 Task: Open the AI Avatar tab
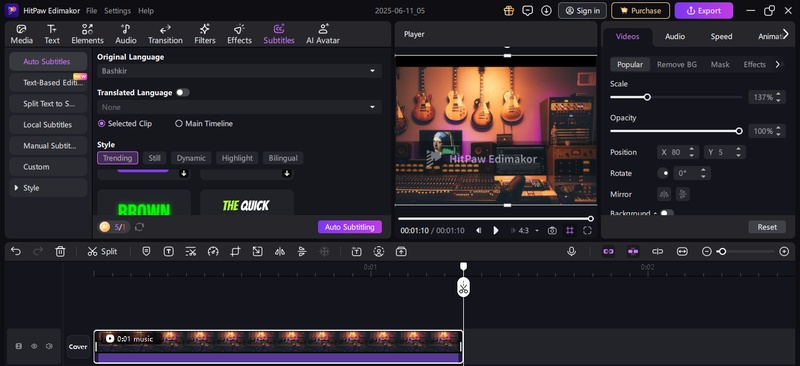coord(322,34)
